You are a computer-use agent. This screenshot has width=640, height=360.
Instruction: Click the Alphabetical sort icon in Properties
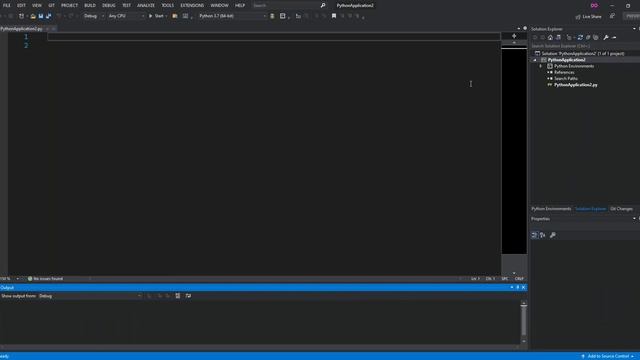click(542, 235)
